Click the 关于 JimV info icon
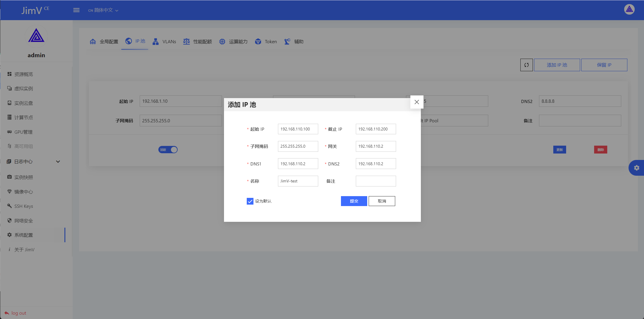Viewport: 644px width, 319px height. (9, 250)
